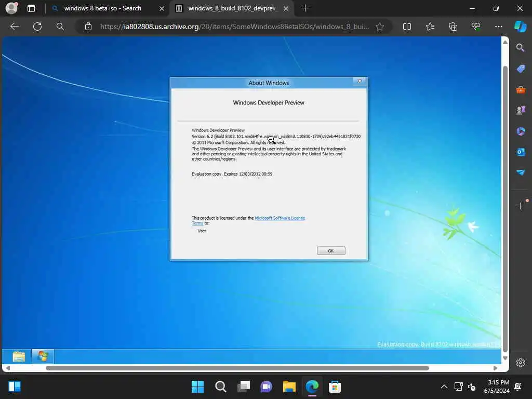
Task: Select the windows_8_build_8102_devprev tab
Action: pyautogui.click(x=232, y=8)
